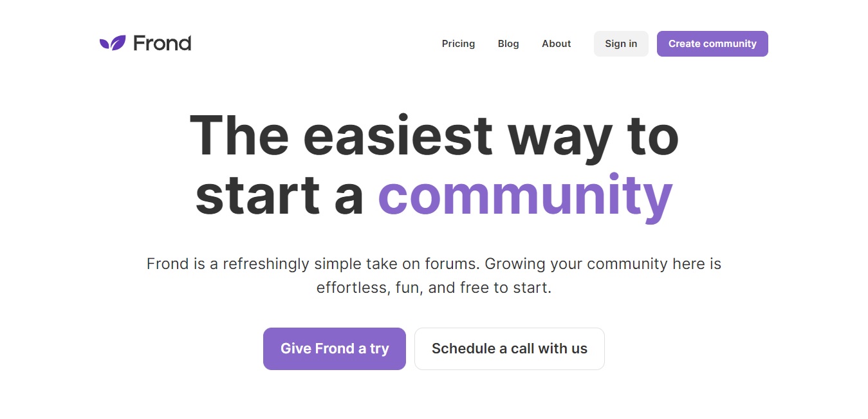Click the phrase free to start
Viewport: 868px width, 419px height.
506,288
